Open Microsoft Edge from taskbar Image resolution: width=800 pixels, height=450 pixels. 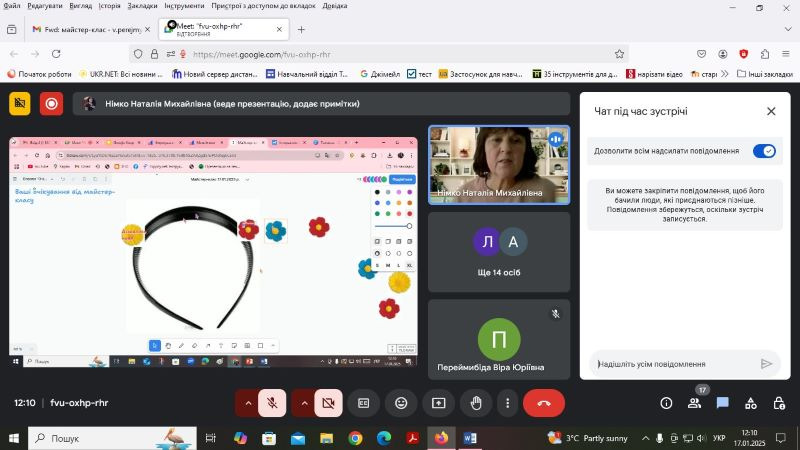tap(384, 438)
